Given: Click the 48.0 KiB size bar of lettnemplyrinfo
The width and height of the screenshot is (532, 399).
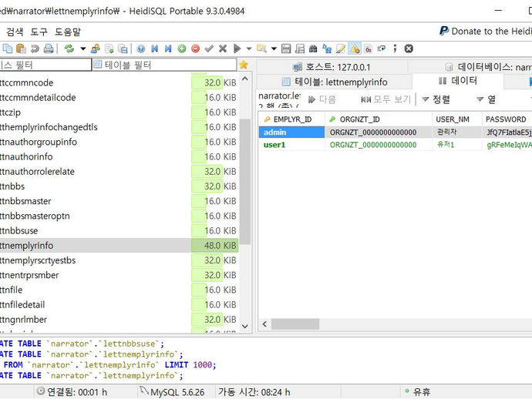Looking at the screenshot, I should pyautogui.click(x=215, y=246).
